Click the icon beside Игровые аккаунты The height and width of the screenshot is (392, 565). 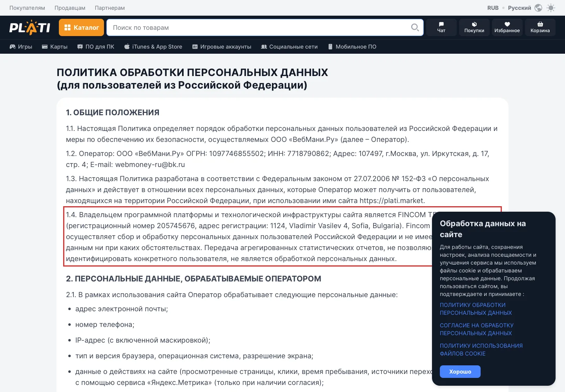[x=195, y=47]
